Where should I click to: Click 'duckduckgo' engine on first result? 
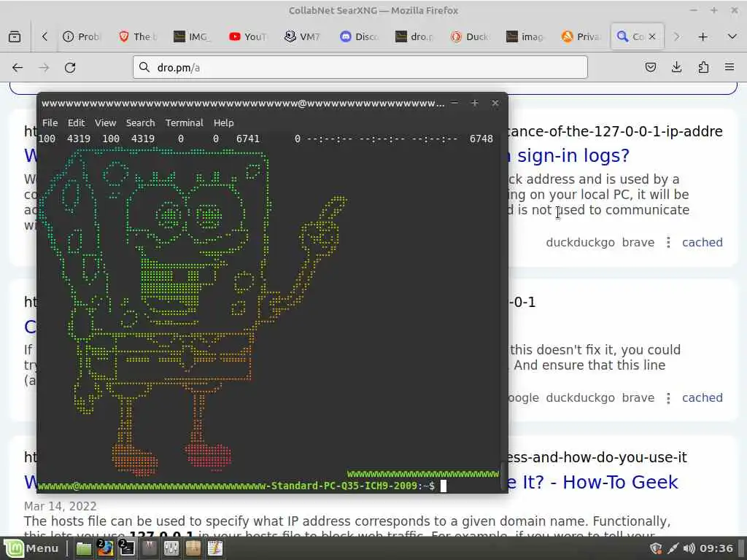(580, 242)
